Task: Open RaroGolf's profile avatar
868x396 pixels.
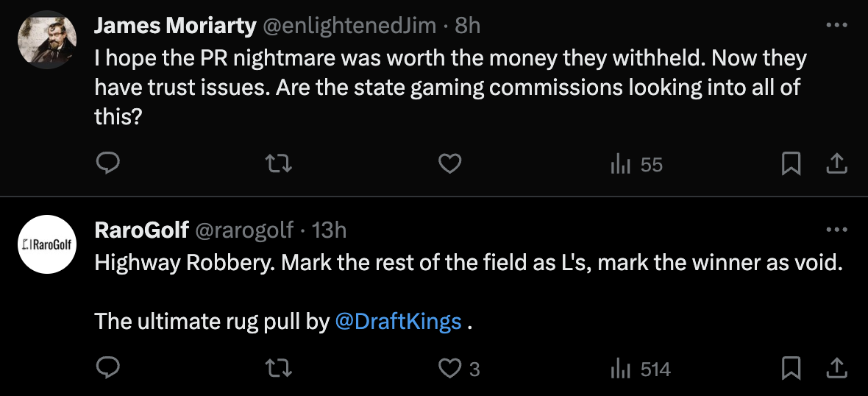Action: tap(47, 244)
